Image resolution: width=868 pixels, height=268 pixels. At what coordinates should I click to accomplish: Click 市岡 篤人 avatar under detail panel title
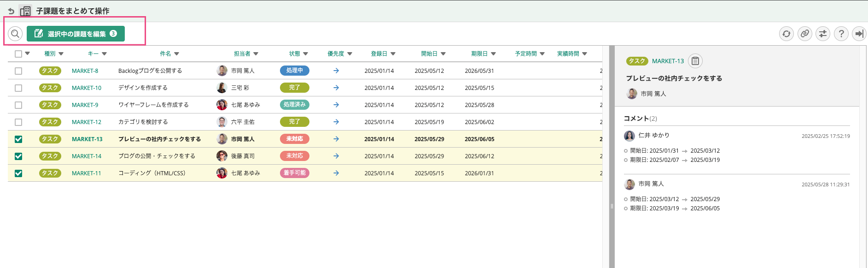click(632, 94)
